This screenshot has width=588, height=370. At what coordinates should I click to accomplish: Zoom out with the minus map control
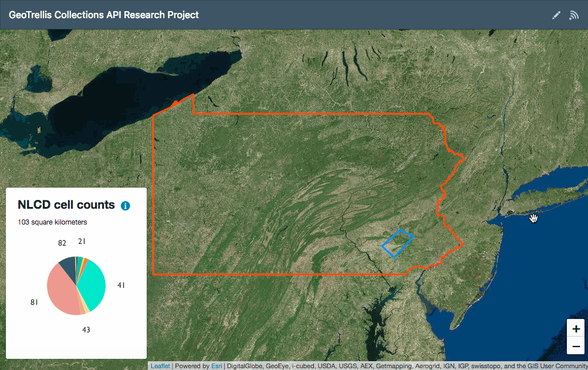[x=576, y=347]
